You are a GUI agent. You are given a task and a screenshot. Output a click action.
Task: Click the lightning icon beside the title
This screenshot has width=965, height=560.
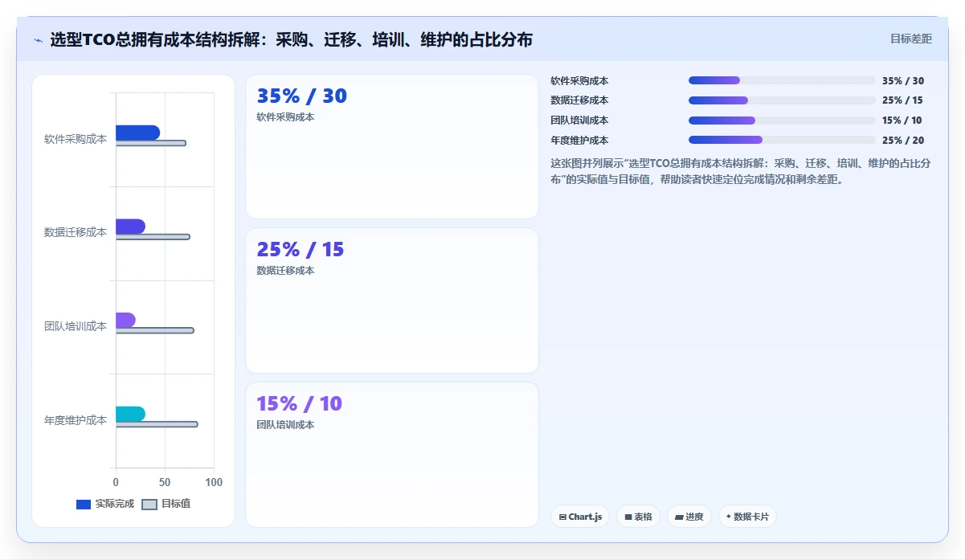[x=38, y=39]
